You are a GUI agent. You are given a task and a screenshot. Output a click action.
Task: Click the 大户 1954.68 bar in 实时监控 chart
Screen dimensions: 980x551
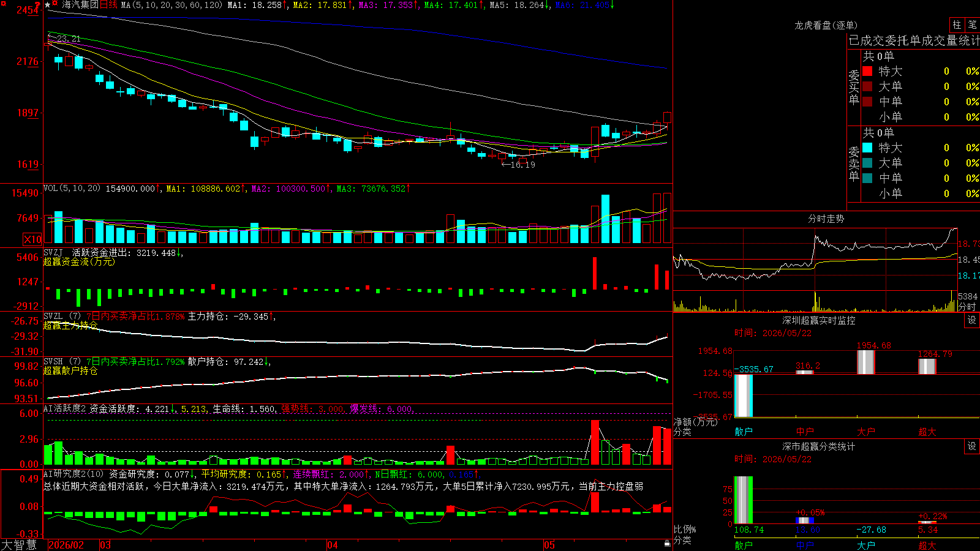(866, 362)
